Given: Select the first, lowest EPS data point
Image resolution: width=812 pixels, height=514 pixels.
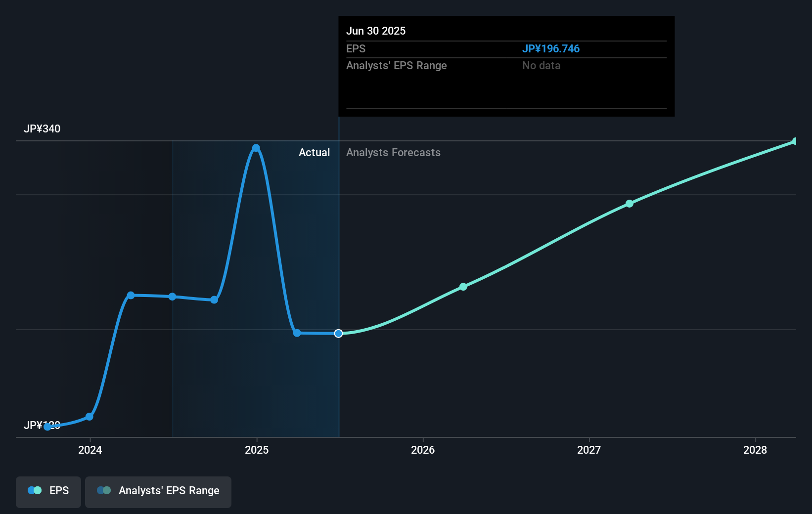Looking at the screenshot, I should (47, 427).
